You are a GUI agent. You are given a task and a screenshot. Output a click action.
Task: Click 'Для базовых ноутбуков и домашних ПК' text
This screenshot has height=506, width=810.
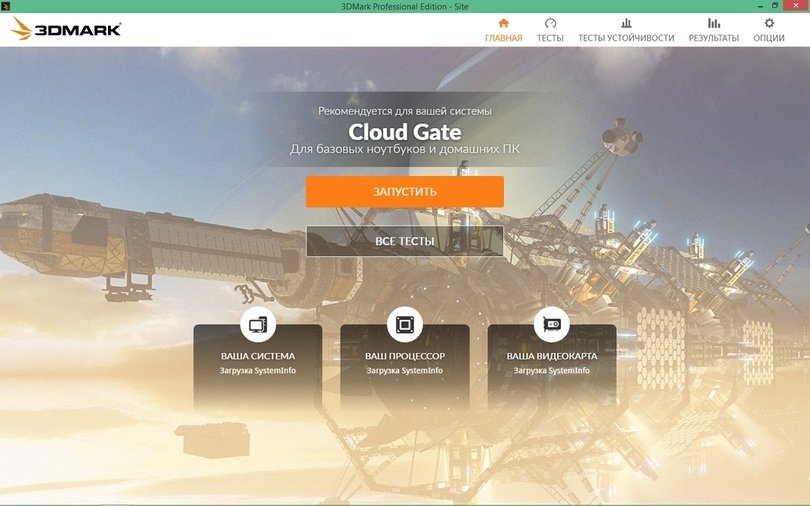click(x=404, y=150)
